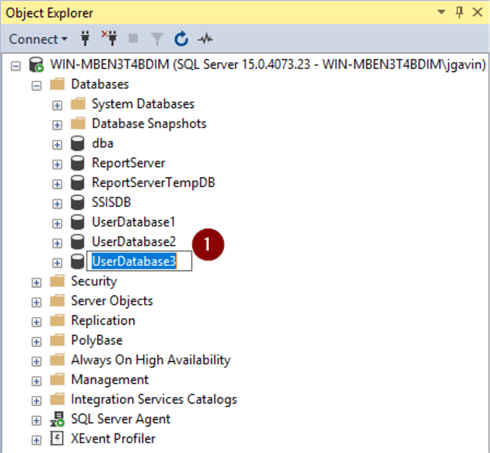Image resolution: width=490 pixels, height=453 pixels.
Task: Expand the dba database node
Action: (57, 145)
